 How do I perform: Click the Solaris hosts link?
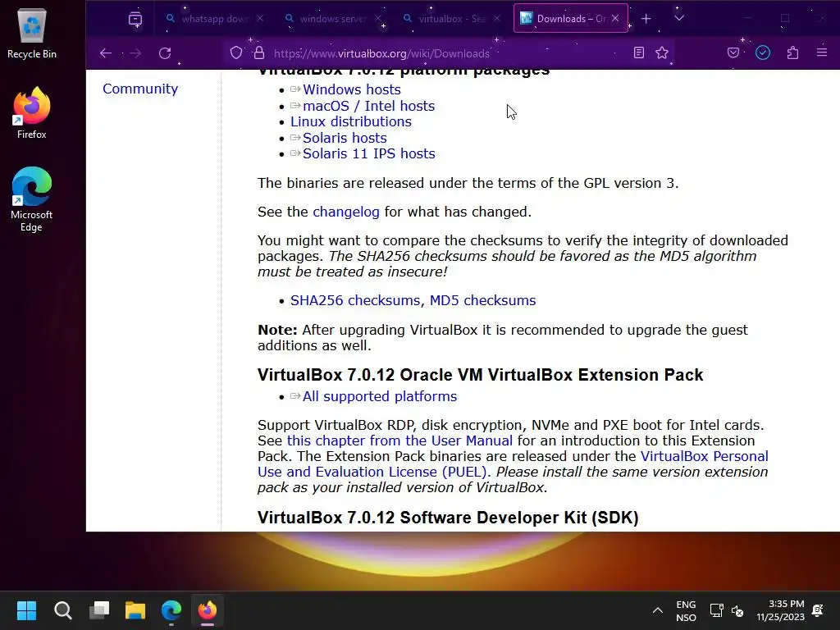[345, 138]
